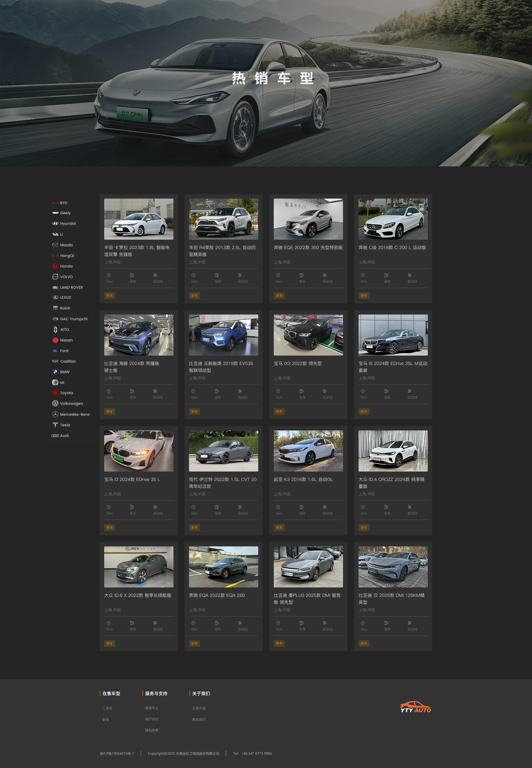Select the Toyota emblem icon

pos(55,393)
